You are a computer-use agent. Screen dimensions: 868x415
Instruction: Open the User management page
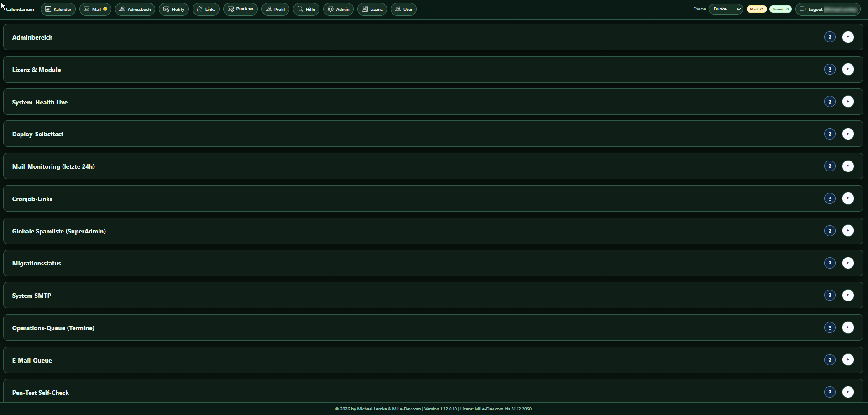pyautogui.click(x=403, y=9)
